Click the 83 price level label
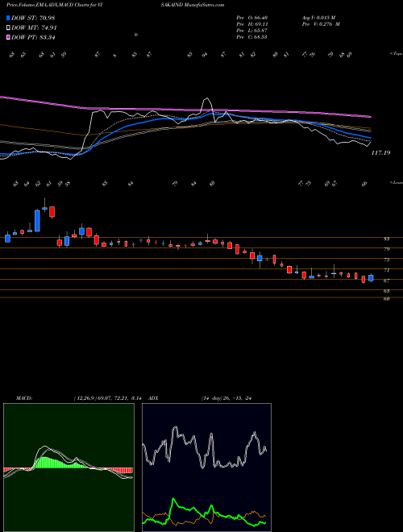Image resolution: width=403 pixels, height=532 pixels. tap(386, 239)
